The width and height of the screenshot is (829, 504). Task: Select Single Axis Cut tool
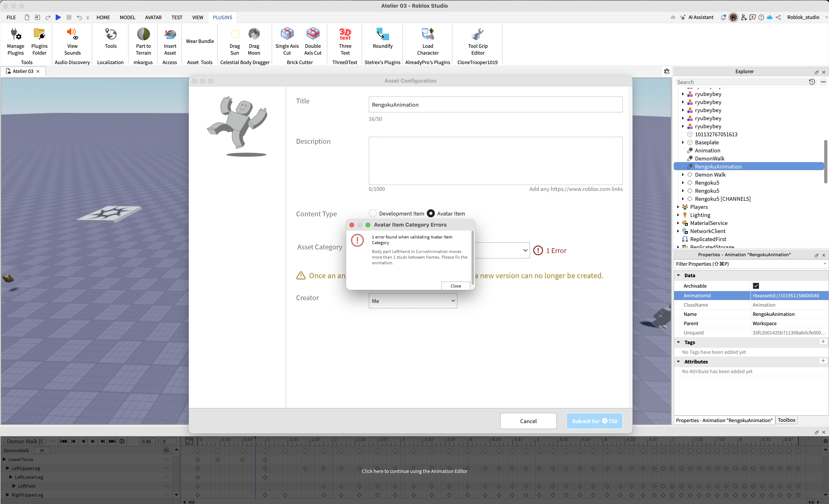tap(287, 41)
